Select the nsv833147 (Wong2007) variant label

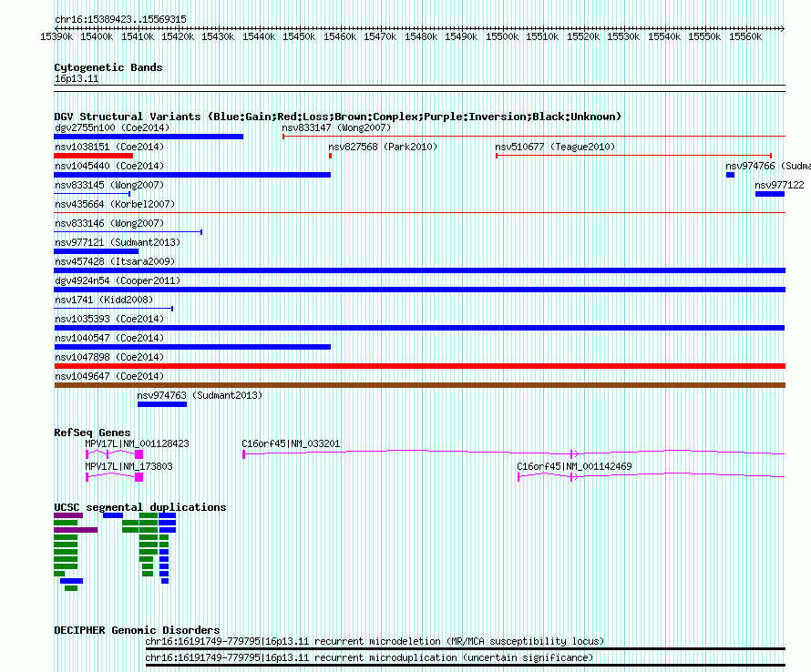(x=336, y=127)
